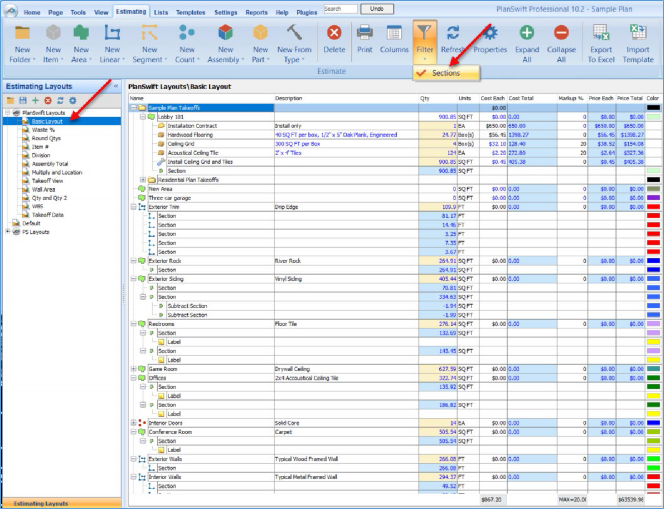Select the Wall Area layout
Image resolution: width=664 pixels, height=509 pixels.
click(x=43, y=189)
